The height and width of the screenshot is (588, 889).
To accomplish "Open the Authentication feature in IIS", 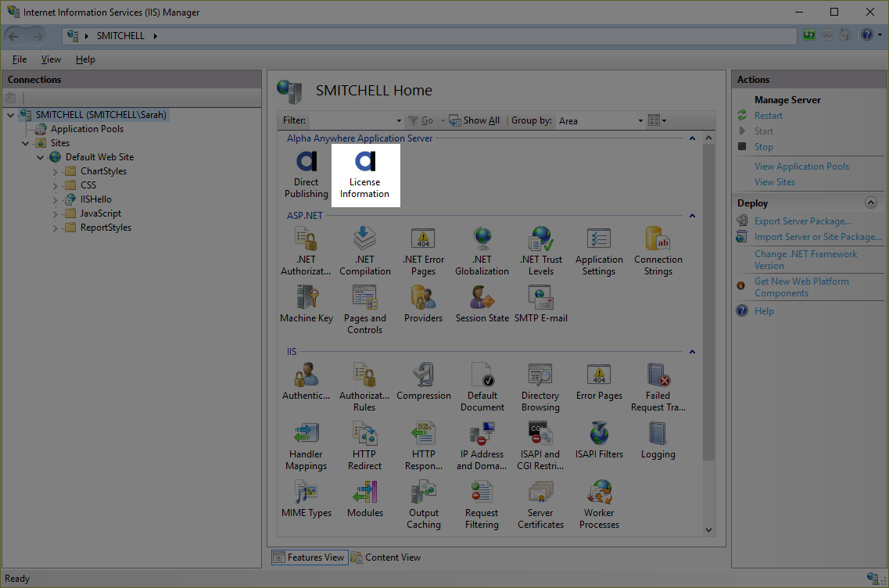I will tap(306, 382).
